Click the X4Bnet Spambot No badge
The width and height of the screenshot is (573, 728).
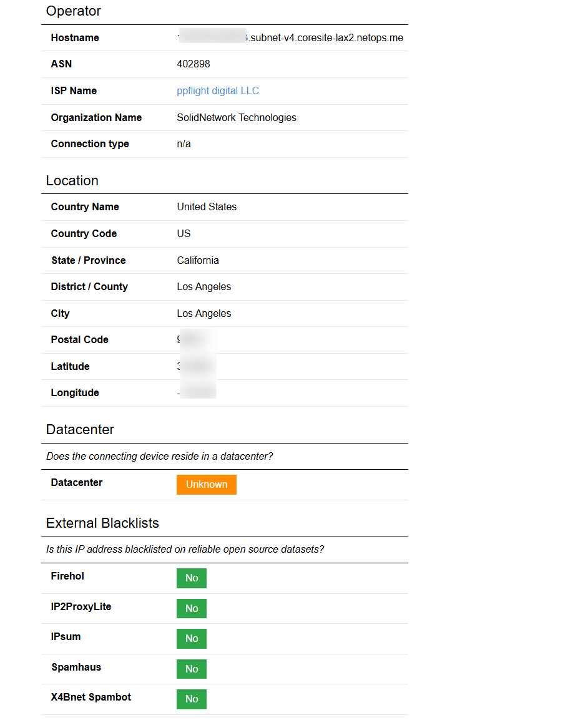pos(192,699)
